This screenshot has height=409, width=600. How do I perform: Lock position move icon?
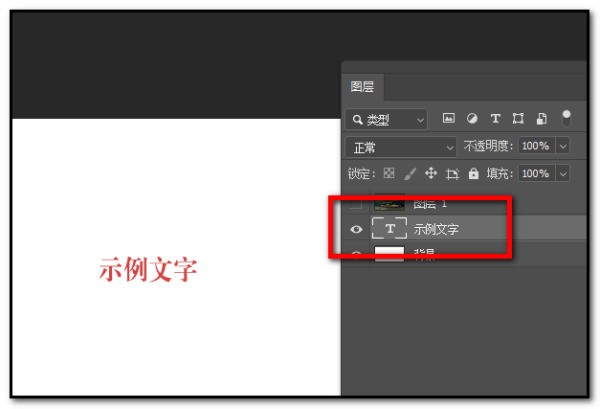tap(431, 173)
